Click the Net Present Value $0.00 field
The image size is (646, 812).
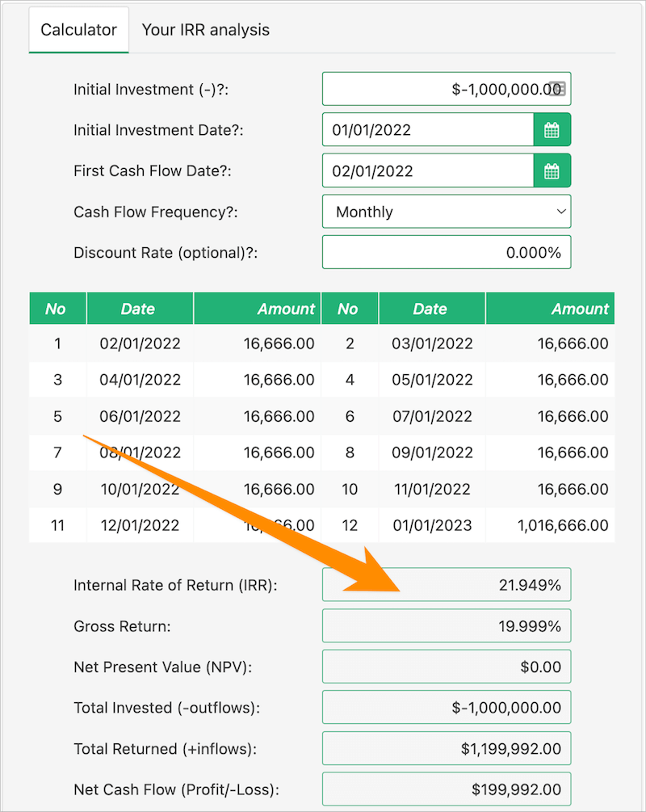(447, 667)
